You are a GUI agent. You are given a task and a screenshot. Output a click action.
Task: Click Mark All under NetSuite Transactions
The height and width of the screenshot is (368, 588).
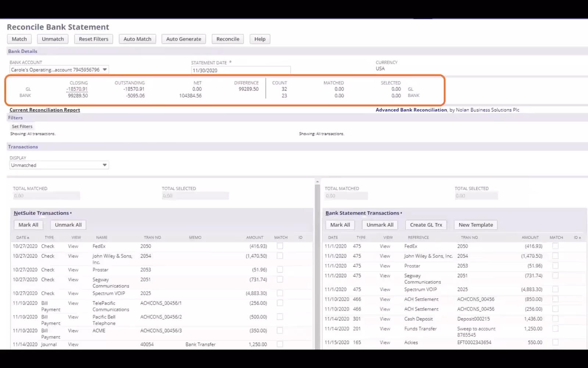[x=28, y=224]
